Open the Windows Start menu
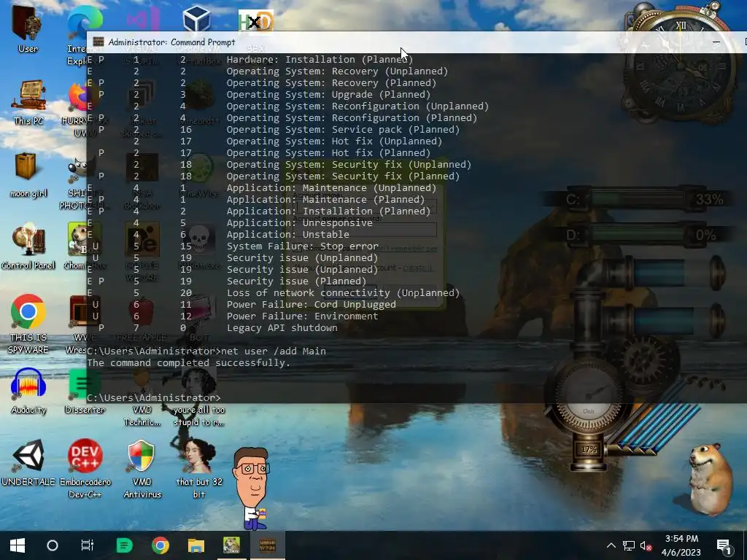The width and height of the screenshot is (747, 560). click(x=18, y=545)
